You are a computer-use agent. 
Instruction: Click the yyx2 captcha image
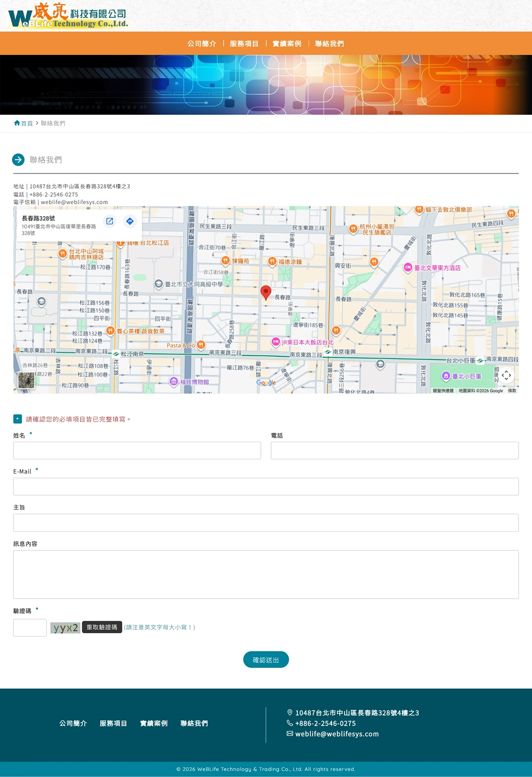click(65, 628)
